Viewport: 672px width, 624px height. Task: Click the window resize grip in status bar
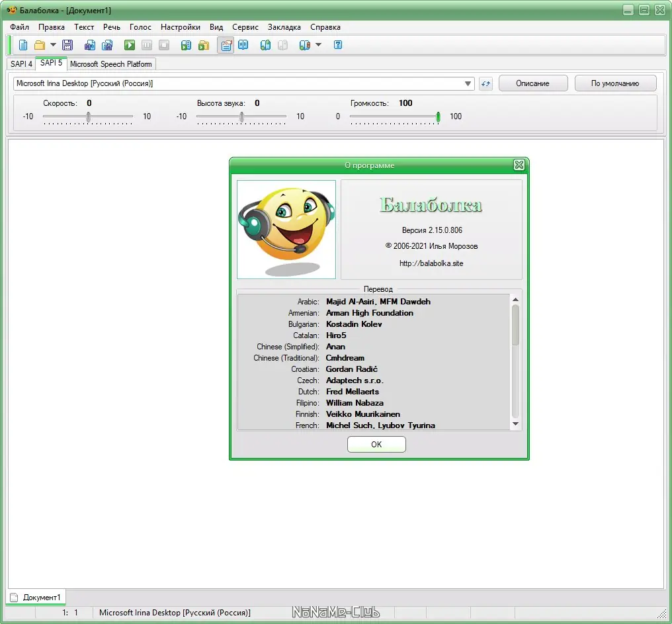click(x=663, y=613)
